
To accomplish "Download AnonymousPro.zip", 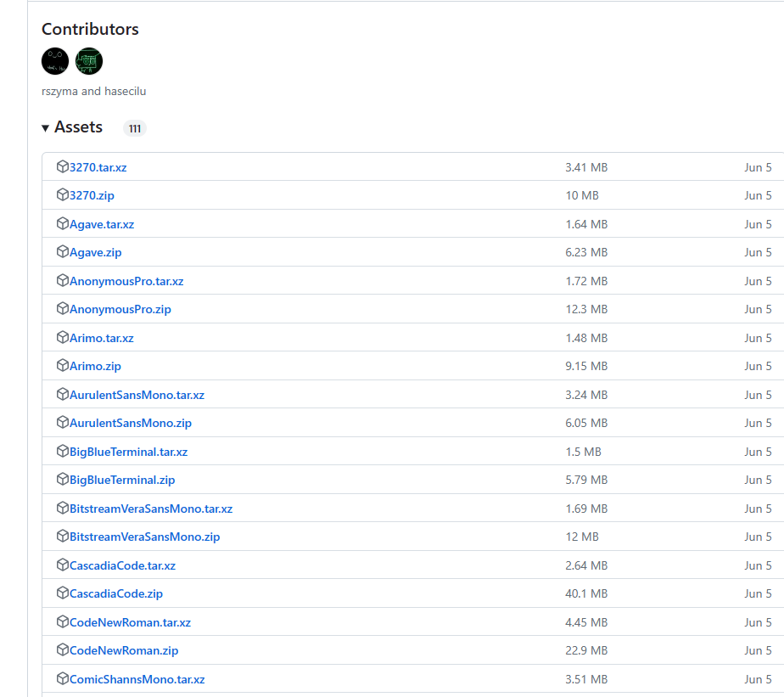I will tap(120, 310).
